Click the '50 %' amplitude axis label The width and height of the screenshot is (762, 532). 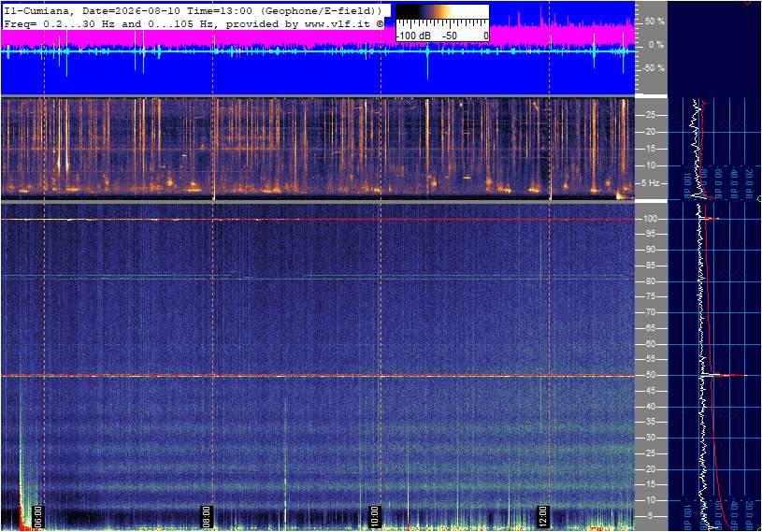[654, 22]
